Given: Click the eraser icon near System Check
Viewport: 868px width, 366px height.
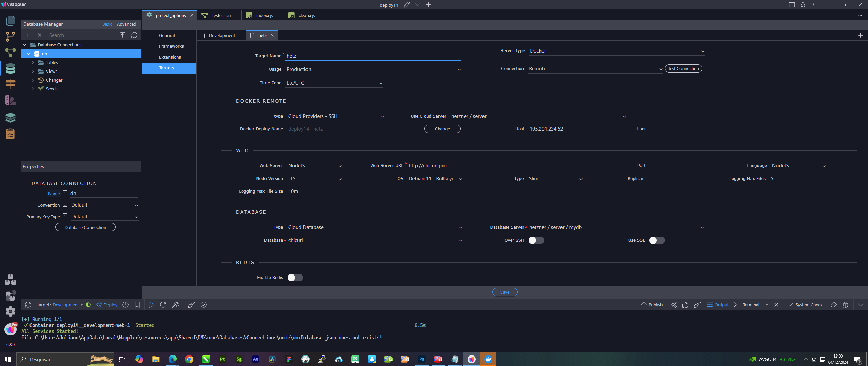Looking at the screenshot, I should coord(834,305).
